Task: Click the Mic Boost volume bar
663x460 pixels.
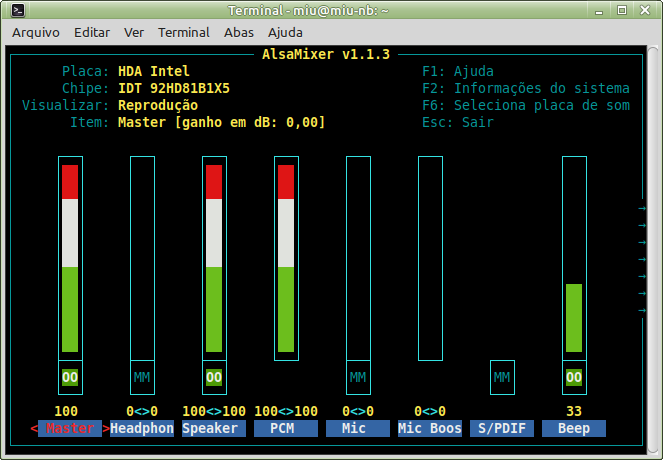Action: pyautogui.click(x=430, y=258)
